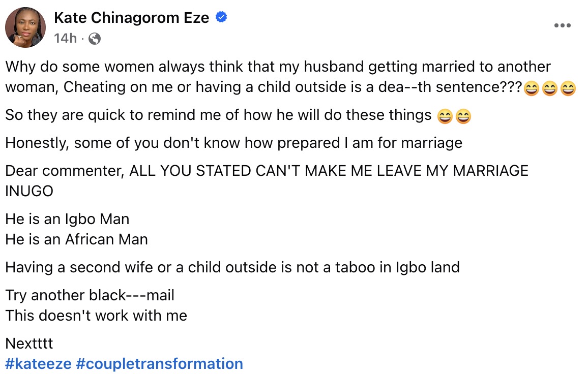Open the three-dot post options menu

[x=562, y=26]
